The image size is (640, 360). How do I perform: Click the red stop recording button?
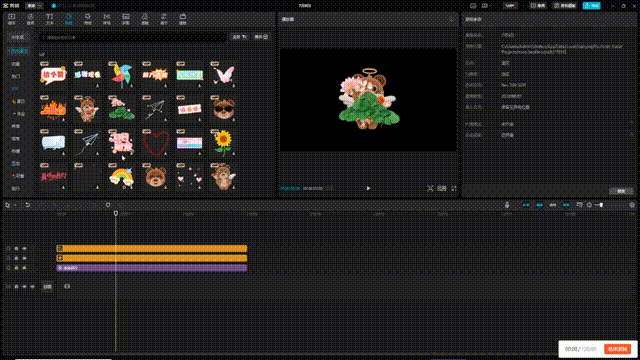[617, 349]
